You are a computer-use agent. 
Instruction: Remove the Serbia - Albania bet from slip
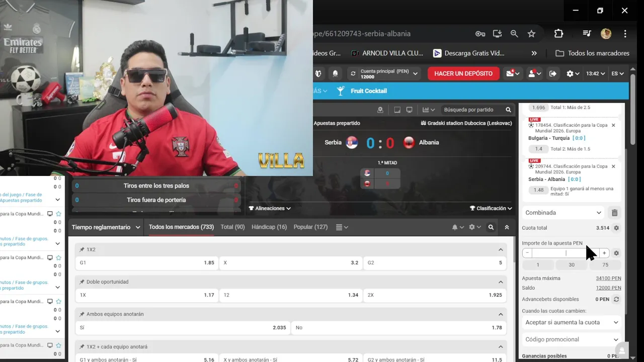click(x=613, y=166)
